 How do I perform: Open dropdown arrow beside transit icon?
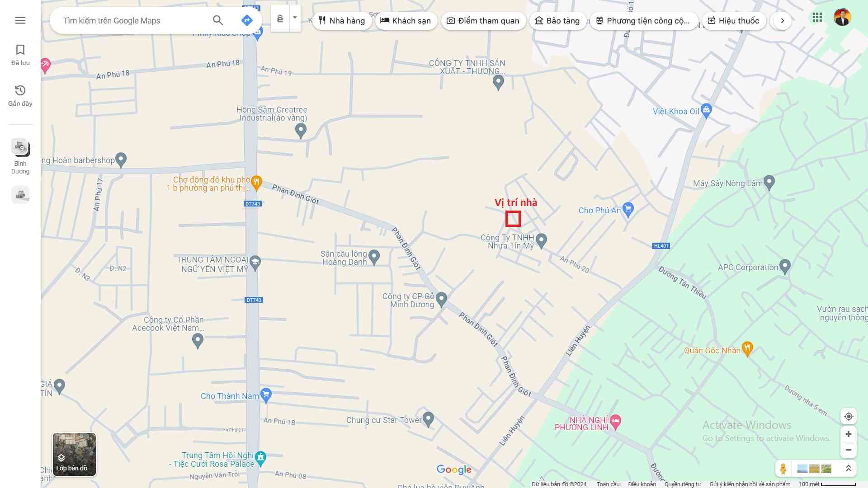click(295, 18)
